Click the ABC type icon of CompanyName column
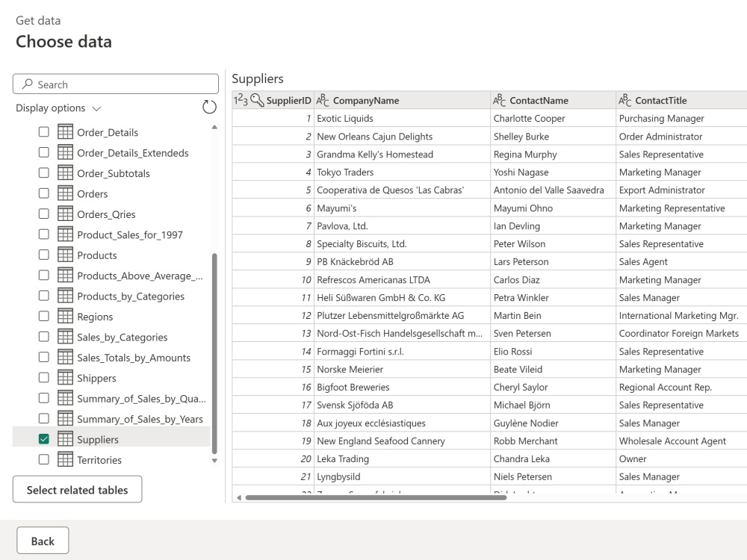The image size is (747, 560). point(323,100)
